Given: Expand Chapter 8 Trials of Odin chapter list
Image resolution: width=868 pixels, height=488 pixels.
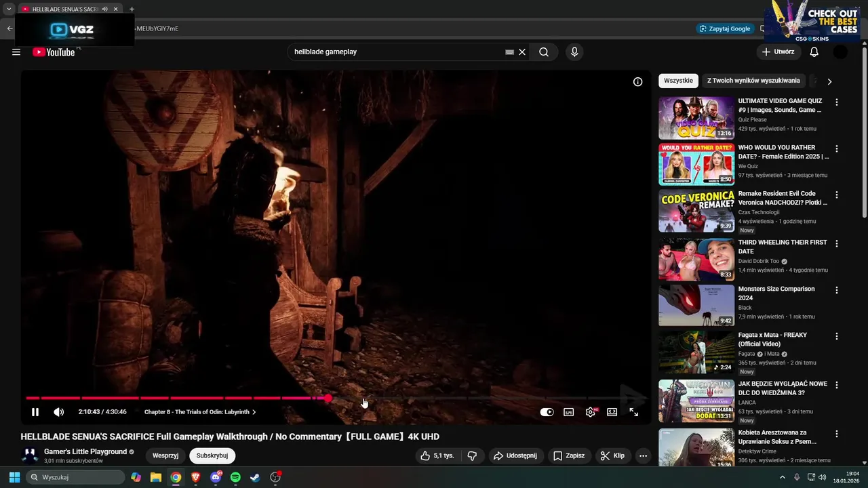Looking at the screenshot, I should click(x=200, y=412).
